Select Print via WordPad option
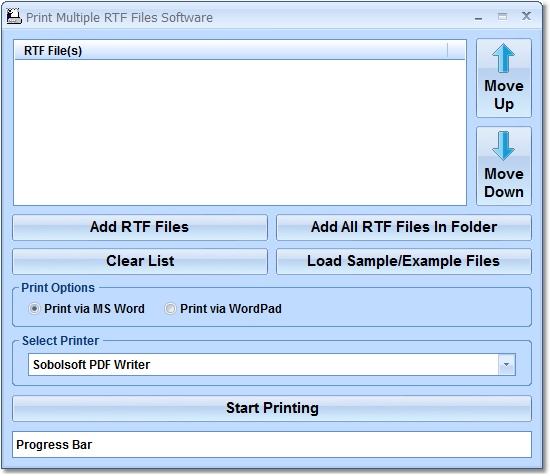The width and height of the screenshot is (550, 476). (x=170, y=309)
